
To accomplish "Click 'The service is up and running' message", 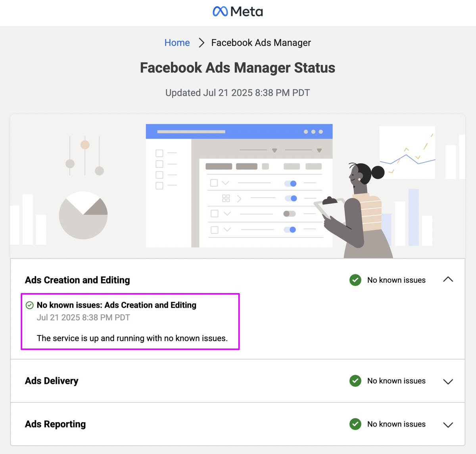I will pos(132,338).
